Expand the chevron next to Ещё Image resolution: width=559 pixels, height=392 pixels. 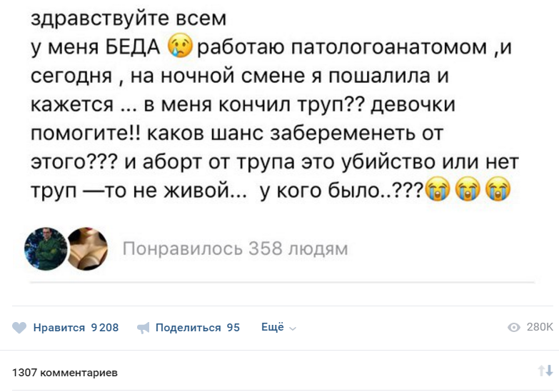(x=293, y=329)
